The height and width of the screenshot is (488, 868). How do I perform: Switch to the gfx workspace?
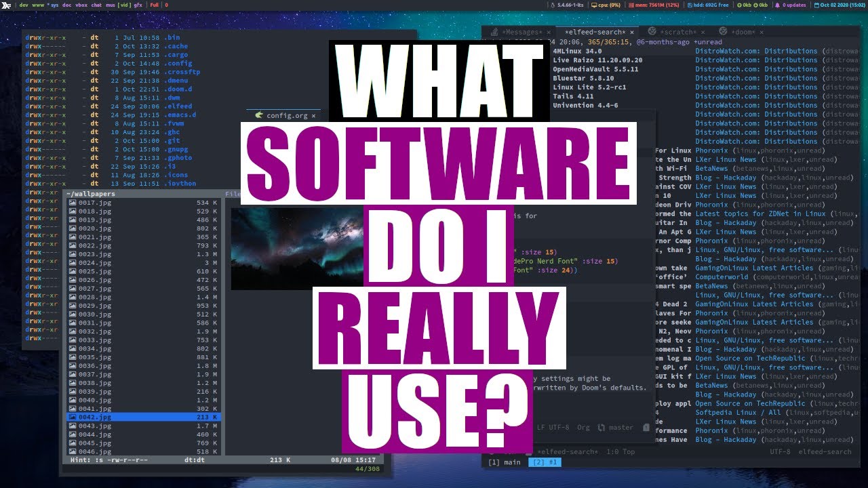click(x=138, y=5)
